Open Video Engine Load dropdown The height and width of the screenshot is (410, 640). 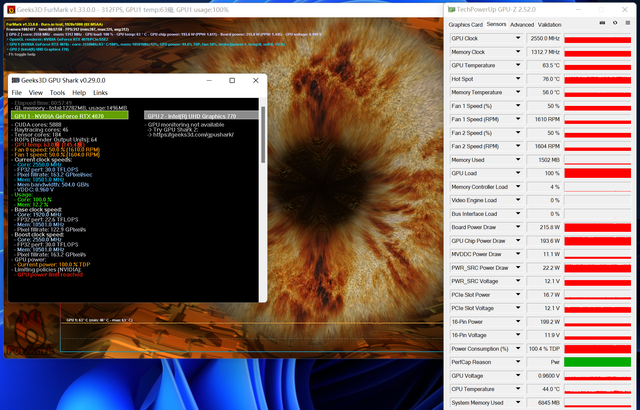pyautogui.click(x=518, y=200)
